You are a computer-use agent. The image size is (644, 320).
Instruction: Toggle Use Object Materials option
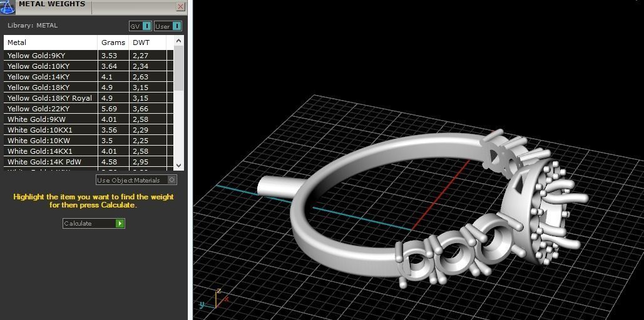tap(136, 180)
